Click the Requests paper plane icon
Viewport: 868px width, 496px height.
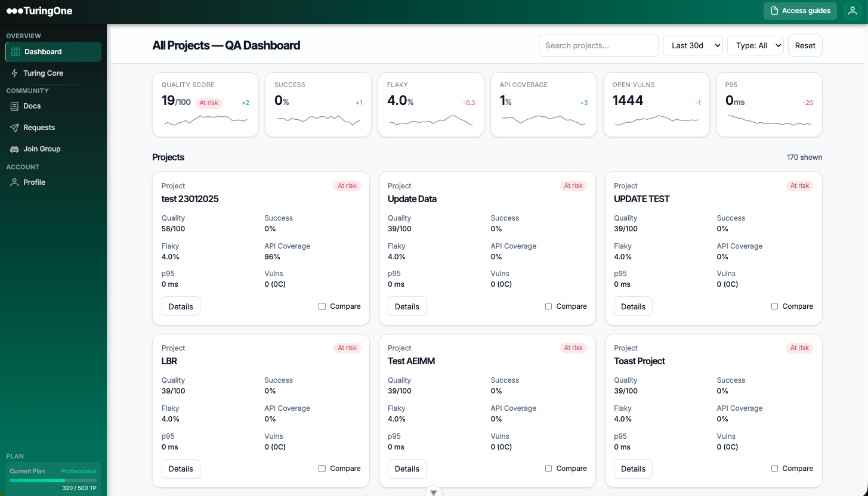click(15, 128)
